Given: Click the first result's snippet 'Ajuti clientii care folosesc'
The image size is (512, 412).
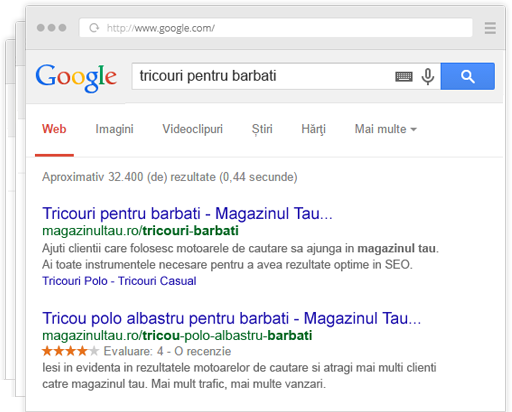Looking at the screenshot, I should point(240,257).
